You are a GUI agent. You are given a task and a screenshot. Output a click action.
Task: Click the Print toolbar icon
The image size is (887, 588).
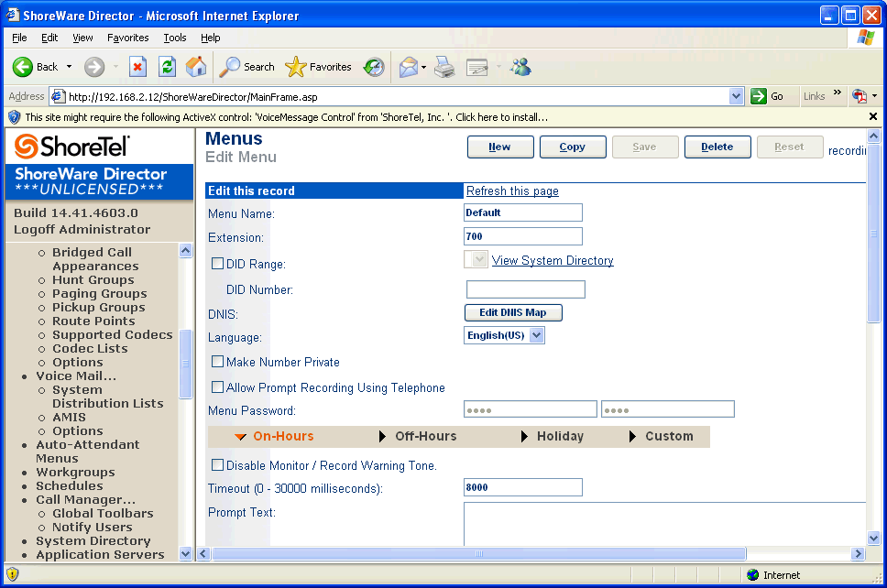pyautogui.click(x=444, y=67)
